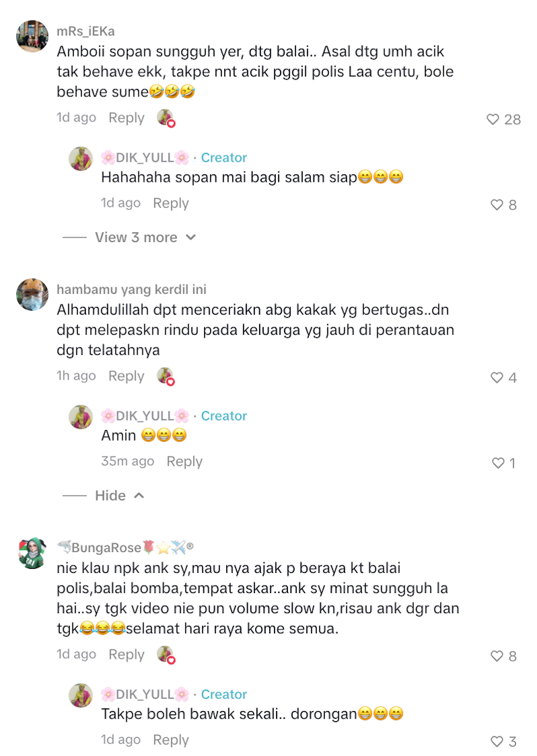Open creator-liked badge on mRs_iEKa's comment
Viewport: 537px width, 756px height.
[166, 118]
